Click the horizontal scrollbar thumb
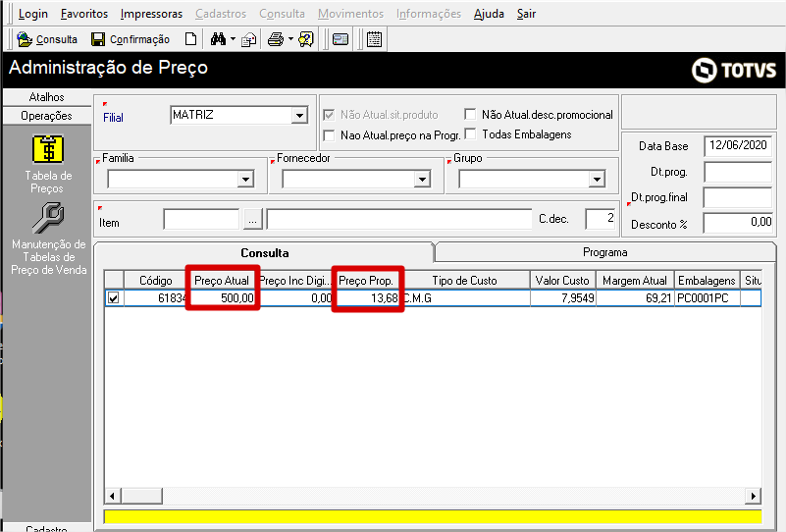The height and width of the screenshot is (532, 786). (x=141, y=496)
